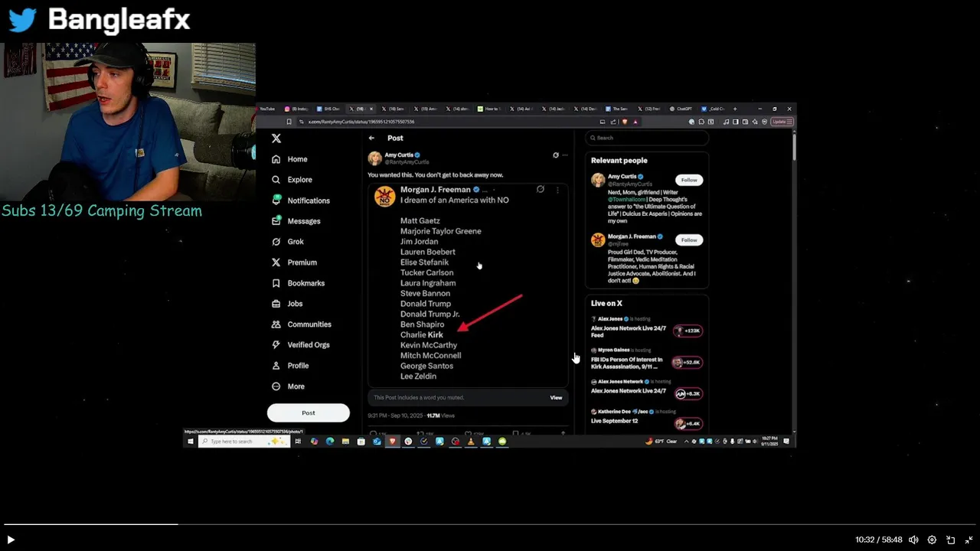This screenshot has height=551, width=980.
Task: Close the active X browser tab
Action: tap(371, 109)
